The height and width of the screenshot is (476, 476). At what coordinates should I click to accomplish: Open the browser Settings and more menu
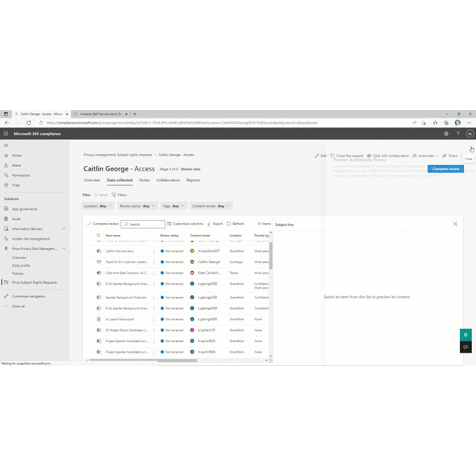469,123
